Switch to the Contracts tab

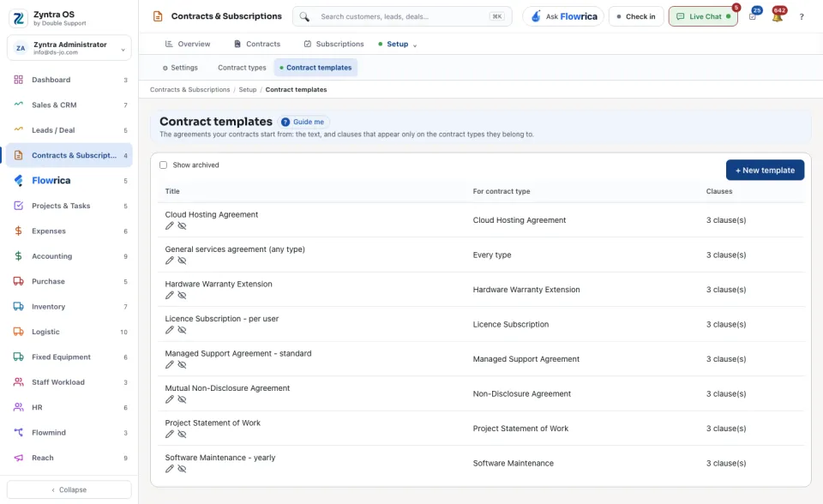(x=256, y=44)
